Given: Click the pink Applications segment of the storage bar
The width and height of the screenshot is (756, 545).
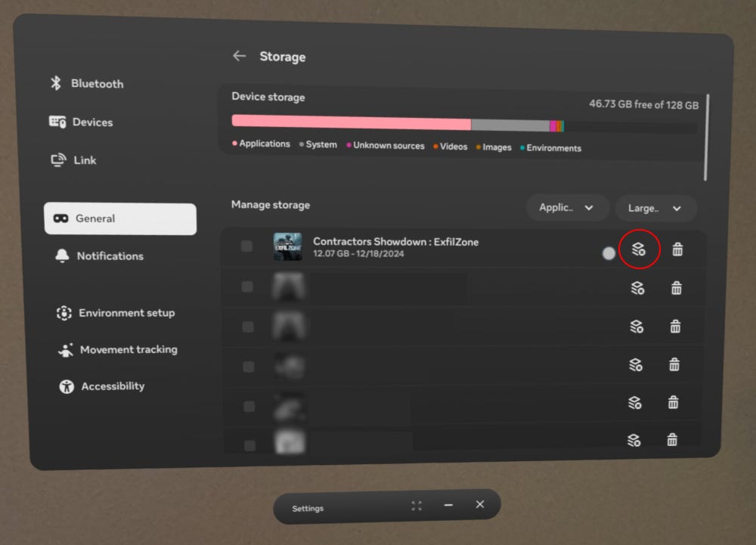Looking at the screenshot, I should 351,122.
